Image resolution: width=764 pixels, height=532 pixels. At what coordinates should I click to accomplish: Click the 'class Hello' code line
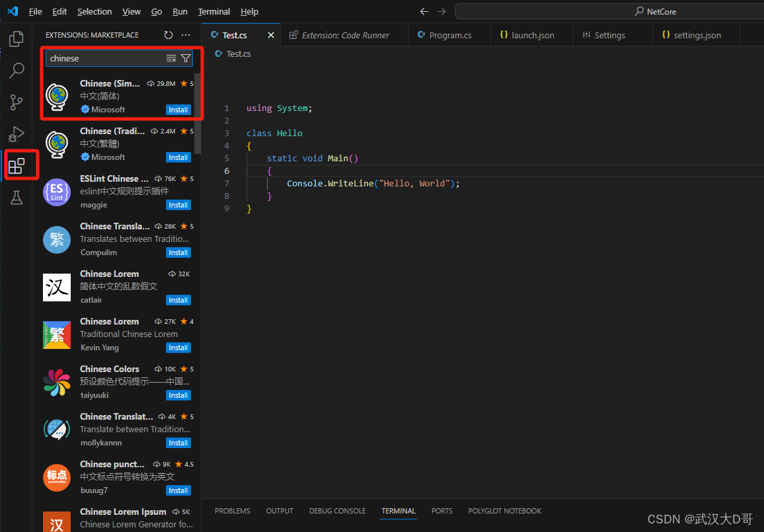pyautogui.click(x=274, y=133)
